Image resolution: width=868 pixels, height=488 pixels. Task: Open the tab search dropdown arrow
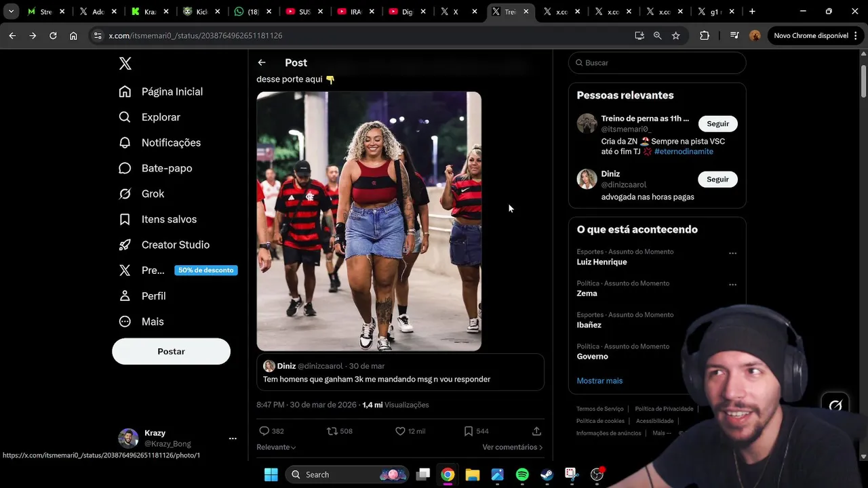(12, 12)
